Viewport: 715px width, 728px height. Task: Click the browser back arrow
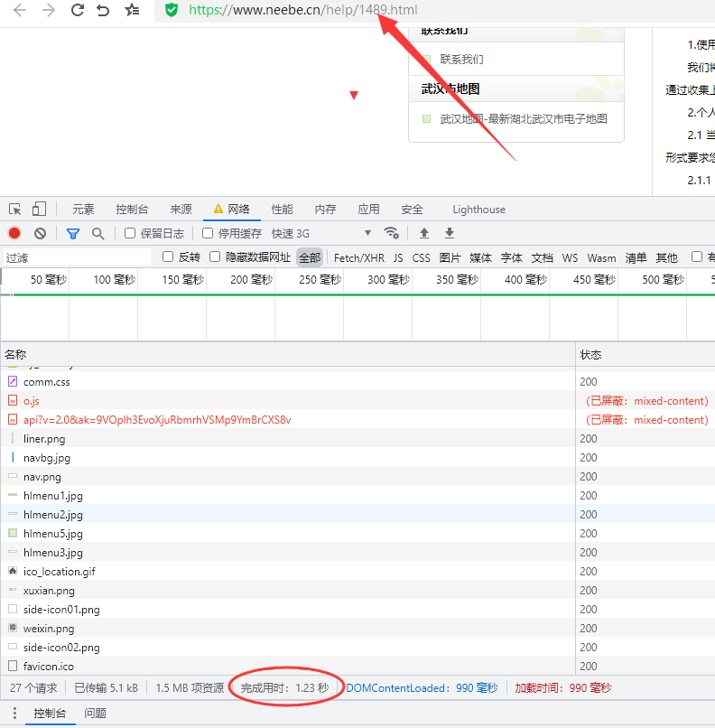19,10
